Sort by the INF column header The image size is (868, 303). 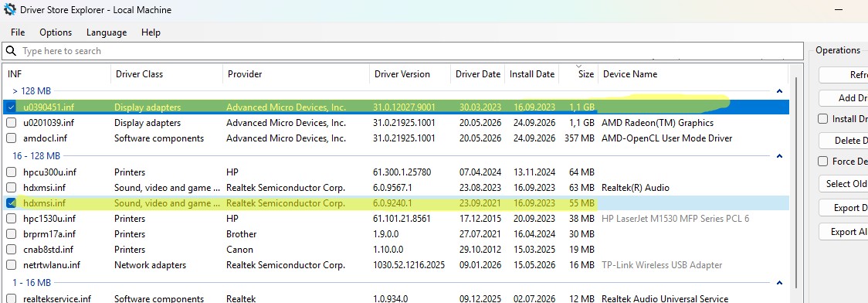point(57,73)
